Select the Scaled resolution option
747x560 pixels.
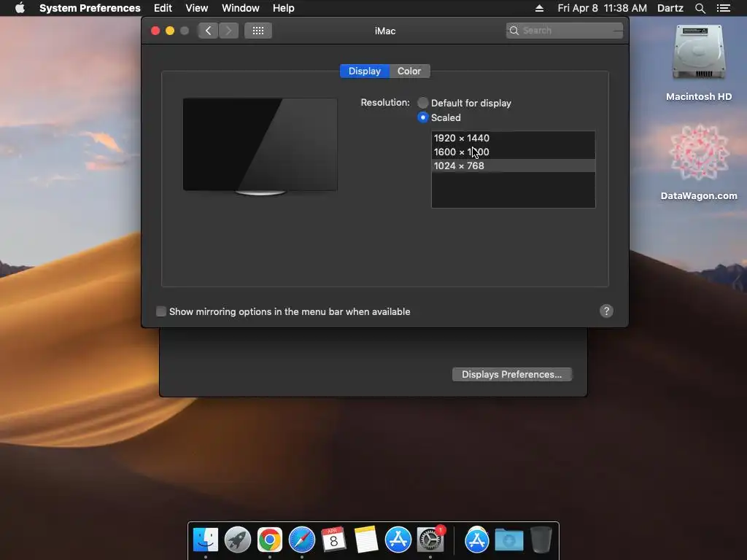(422, 117)
